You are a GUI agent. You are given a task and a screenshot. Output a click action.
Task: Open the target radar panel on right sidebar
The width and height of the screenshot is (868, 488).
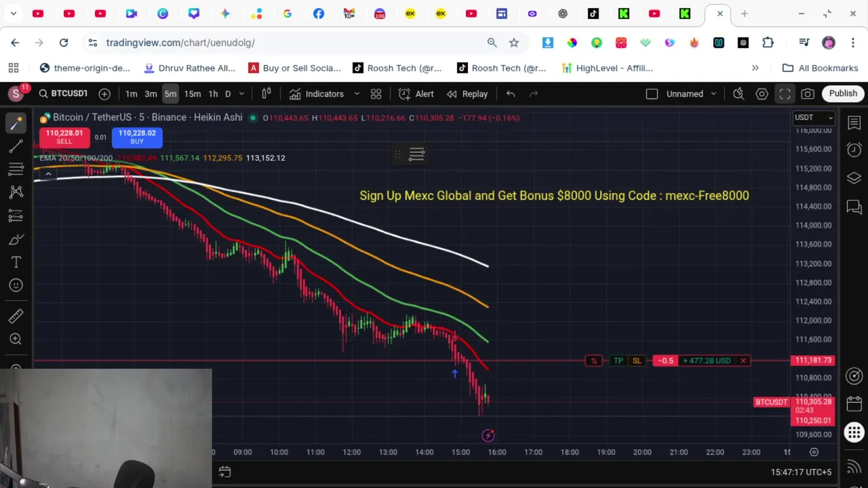[x=854, y=376]
